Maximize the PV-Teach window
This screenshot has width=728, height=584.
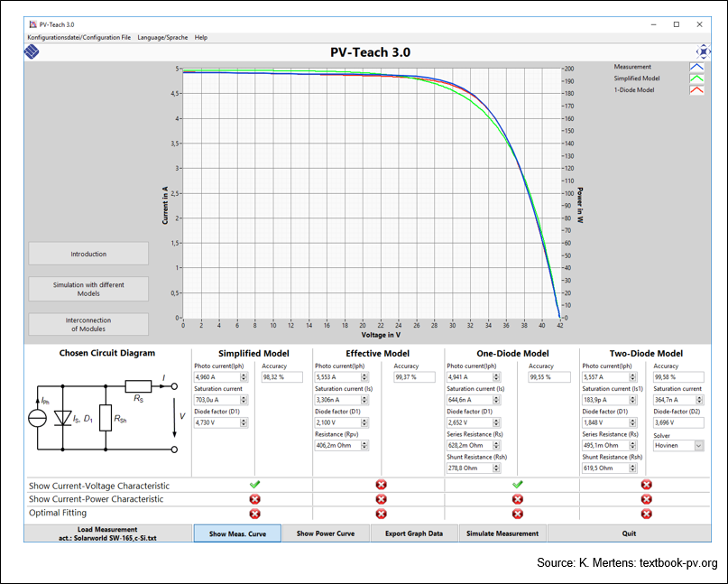point(677,24)
